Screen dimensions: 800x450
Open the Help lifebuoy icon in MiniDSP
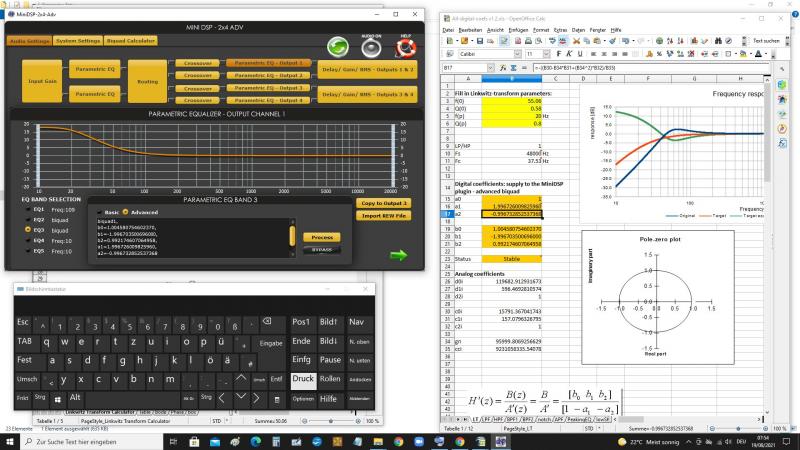405,46
